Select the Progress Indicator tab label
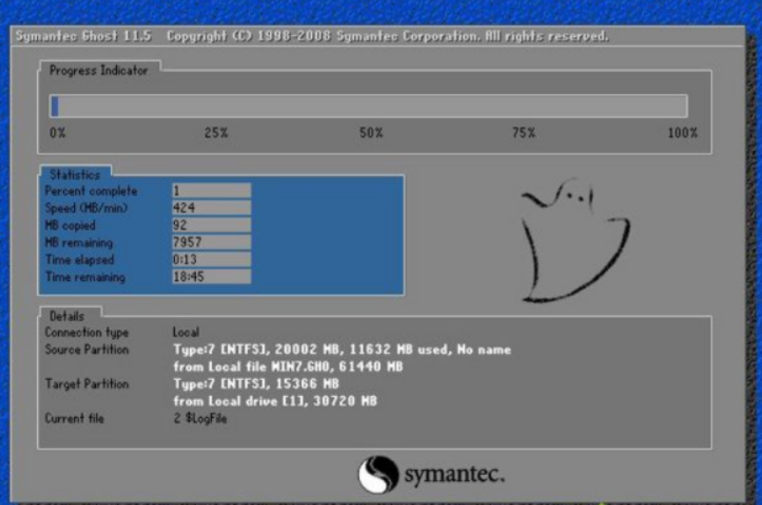762x505 pixels. point(98,70)
